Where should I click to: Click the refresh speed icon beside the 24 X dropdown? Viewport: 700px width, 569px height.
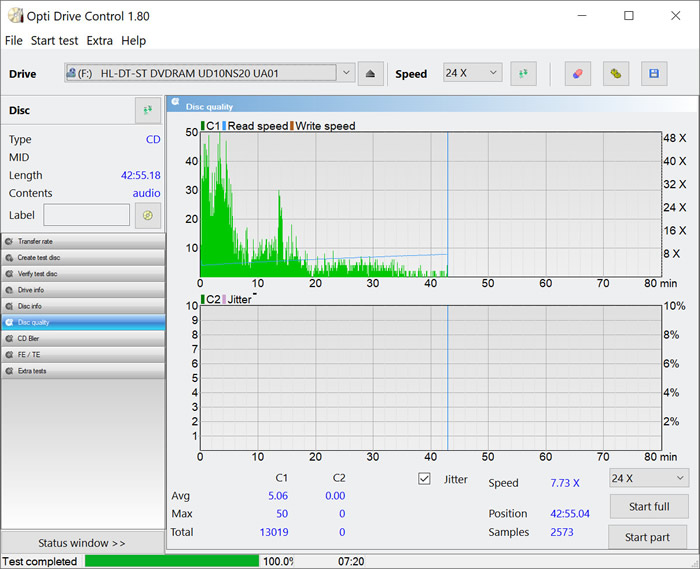tap(523, 74)
